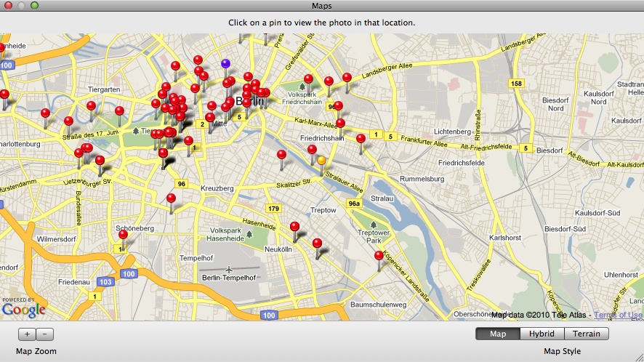Open the Terms of Use link
The height and width of the screenshot is (362, 644).
[x=618, y=315]
